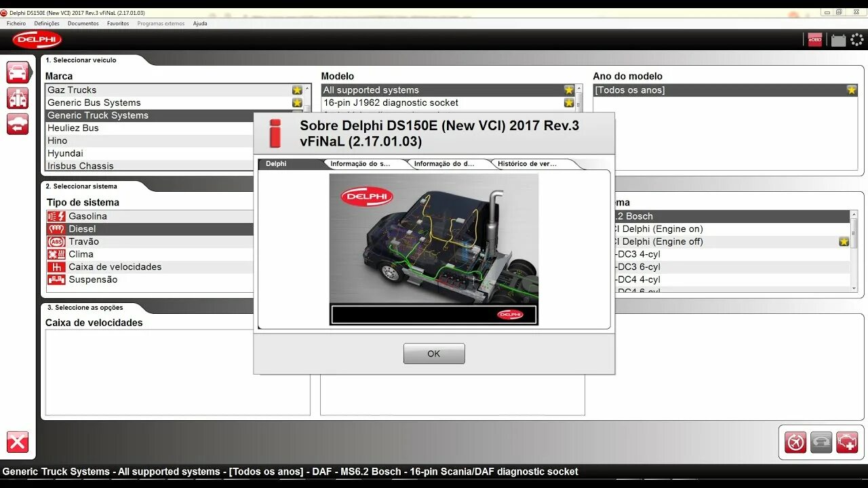868x488 pixels.
Task: Select the car vehicle-selection icon in sidebar
Action: (x=18, y=73)
